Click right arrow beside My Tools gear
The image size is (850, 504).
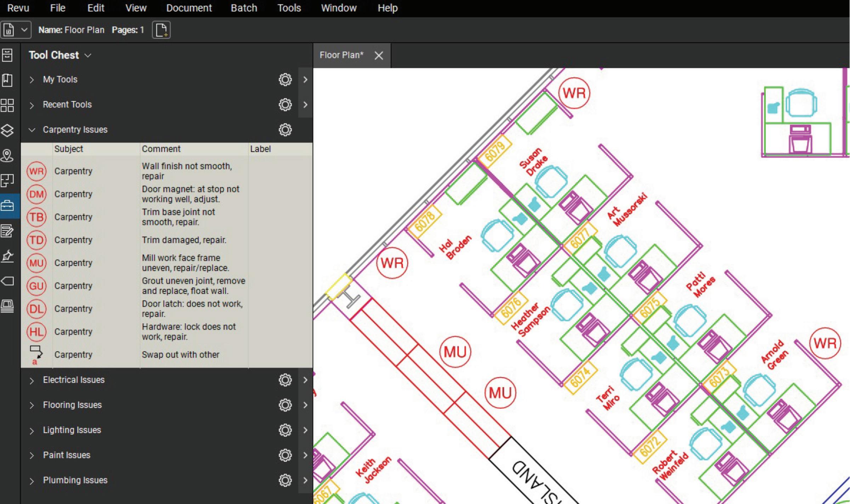(x=305, y=80)
